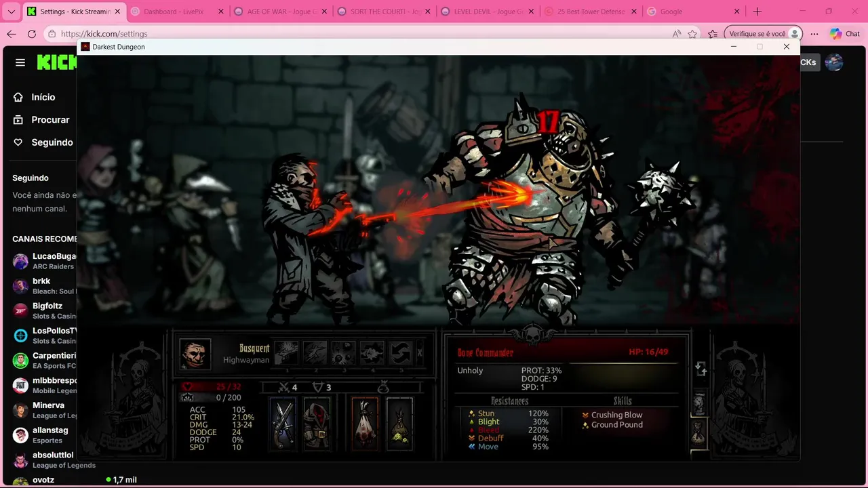868x488 pixels.
Task: Select the fourth combat skill slot
Action: (x=372, y=352)
